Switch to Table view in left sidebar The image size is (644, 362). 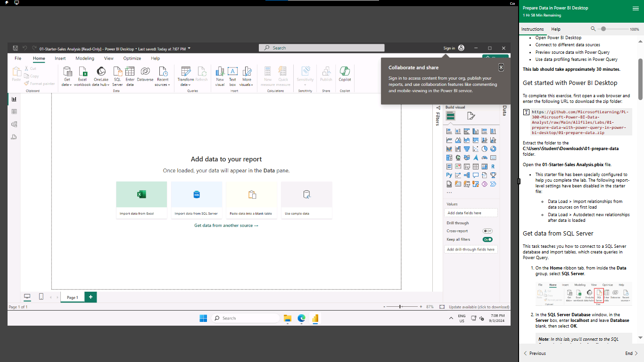[14, 112]
